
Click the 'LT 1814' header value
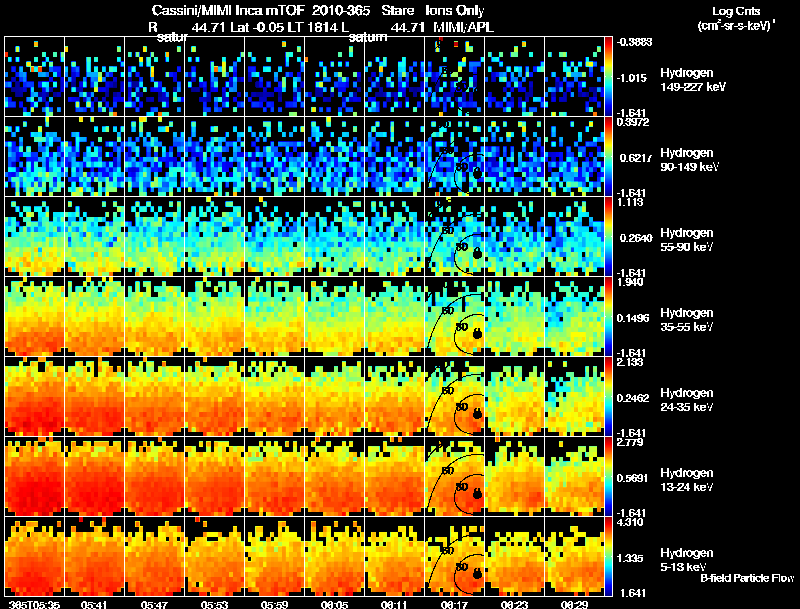[311, 27]
